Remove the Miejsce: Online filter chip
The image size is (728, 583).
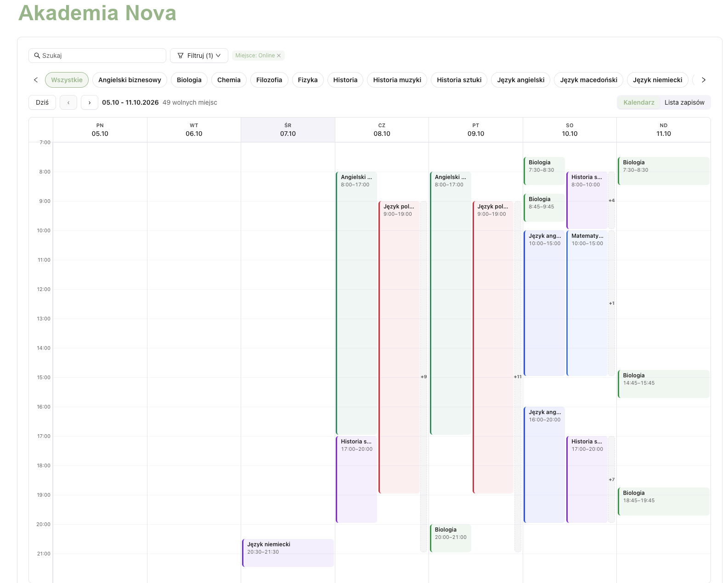[279, 56]
